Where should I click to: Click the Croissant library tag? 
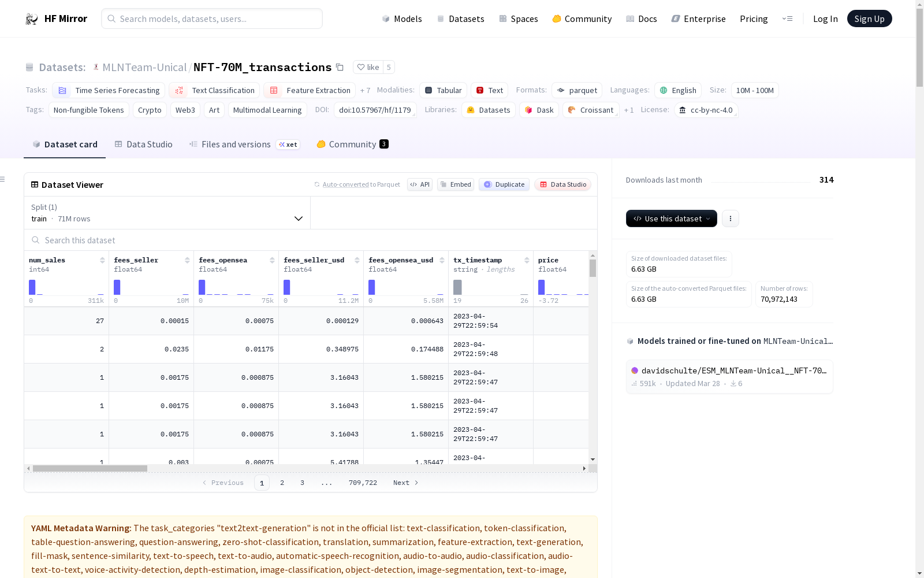pyautogui.click(x=591, y=110)
